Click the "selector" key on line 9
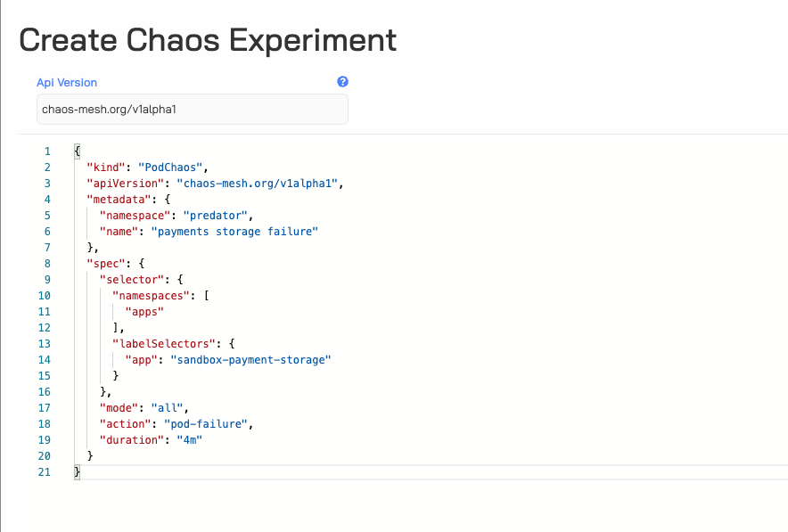The width and height of the screenshot is (788, 532). [x=132, y=280]
